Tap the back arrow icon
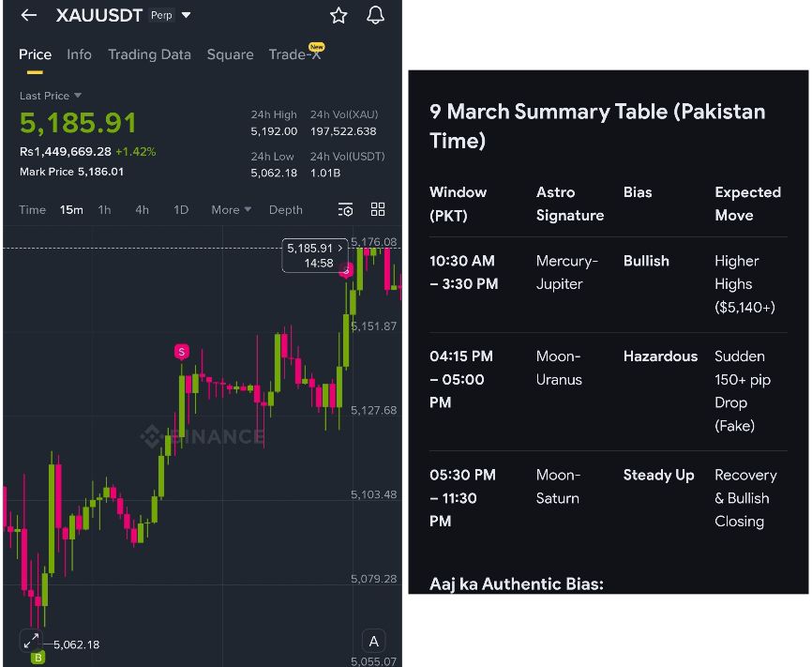The height and width of the screenshot is (667, 812). (28, 15)
